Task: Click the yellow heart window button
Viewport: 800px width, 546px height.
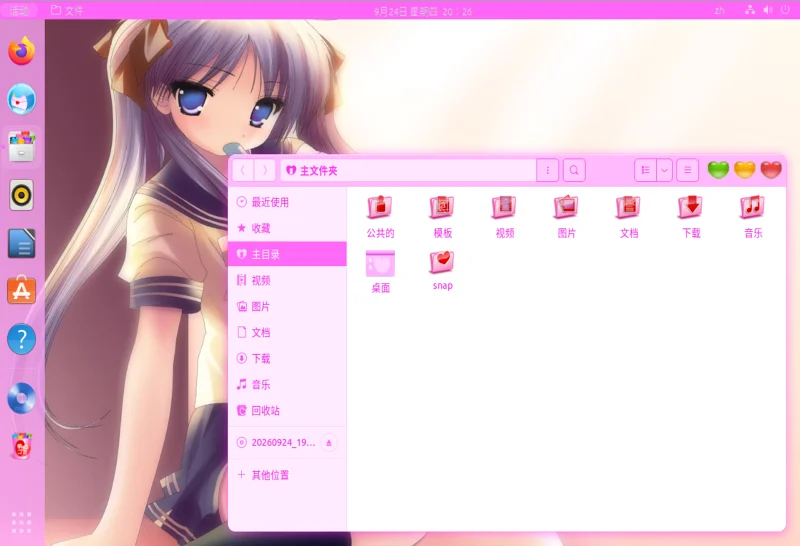Action: coord(744,169)
